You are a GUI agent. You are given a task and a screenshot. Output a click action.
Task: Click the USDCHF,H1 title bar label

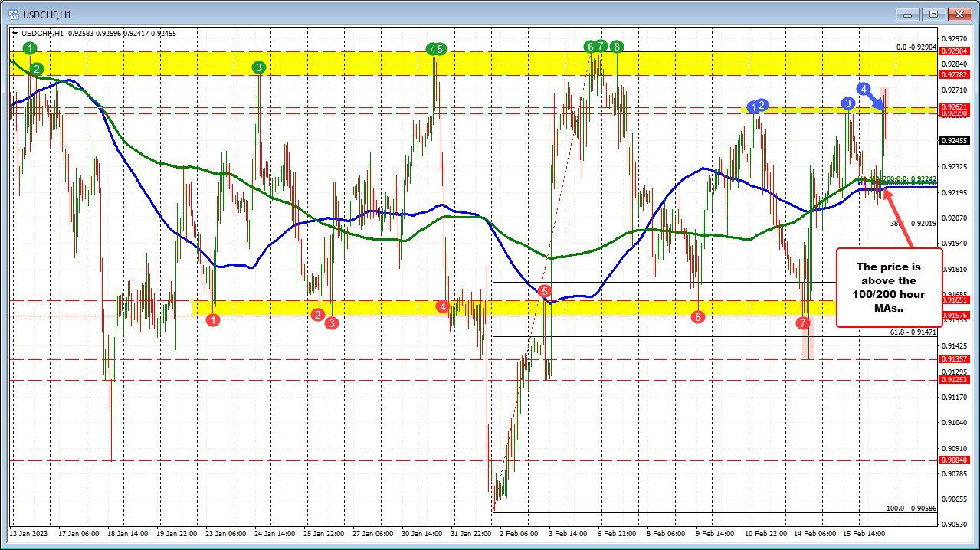[46, 14]
